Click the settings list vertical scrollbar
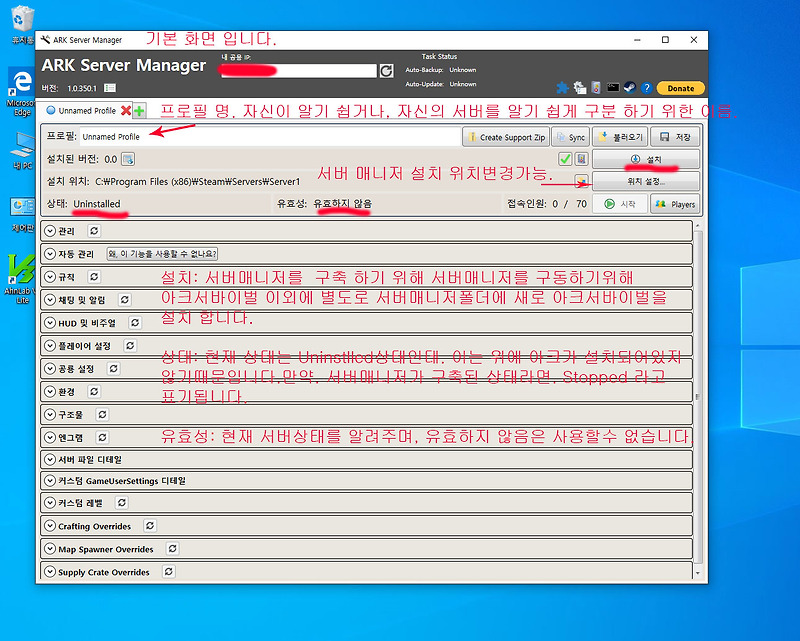800x641 pixels. (x=697, y=400)
